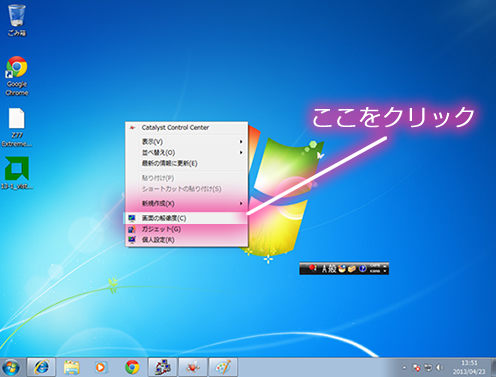The height and width of the screenshot is (377, 496).
Task: Open Windows Explorer folder on taskbar
Action: pos(71,367)
